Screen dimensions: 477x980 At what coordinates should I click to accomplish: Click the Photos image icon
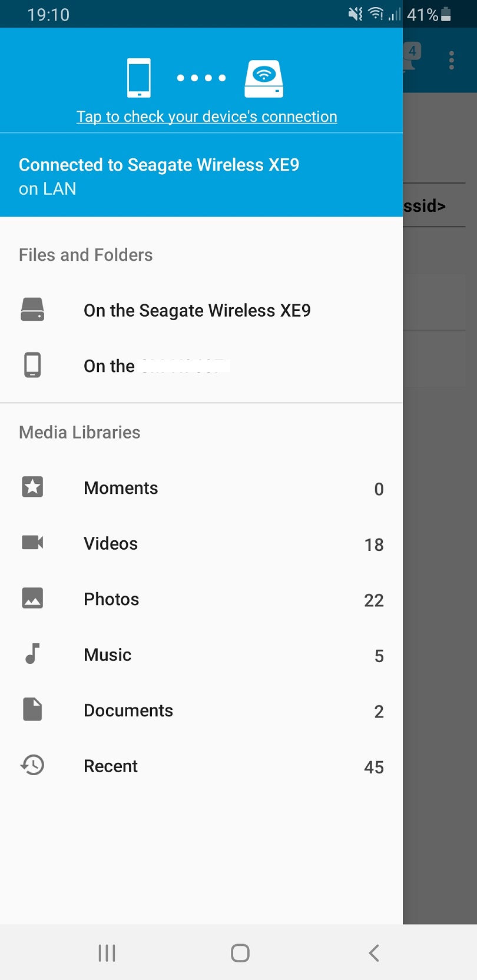(32, 598)
